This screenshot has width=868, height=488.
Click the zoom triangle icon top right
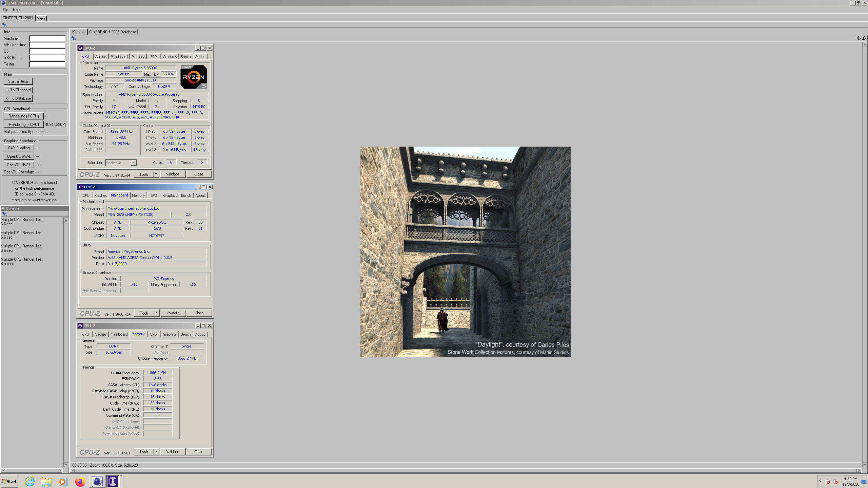864,38
